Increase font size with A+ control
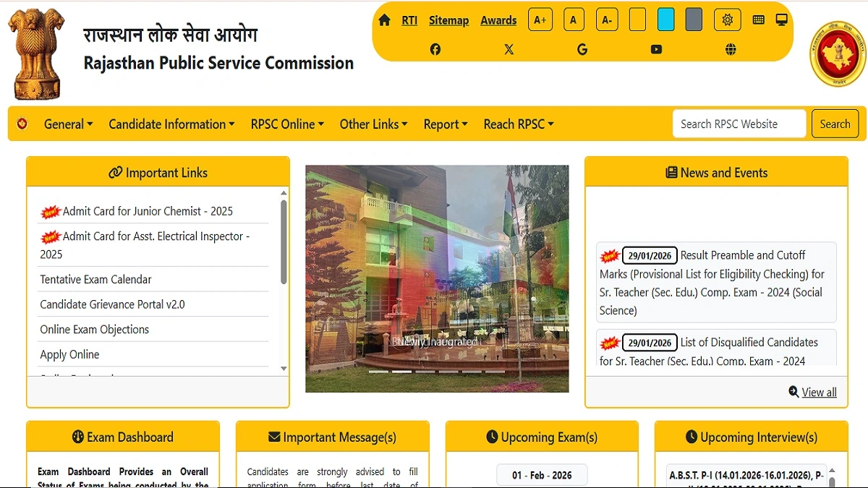This screenshot has width=868, height=488. tap(540, 20)
